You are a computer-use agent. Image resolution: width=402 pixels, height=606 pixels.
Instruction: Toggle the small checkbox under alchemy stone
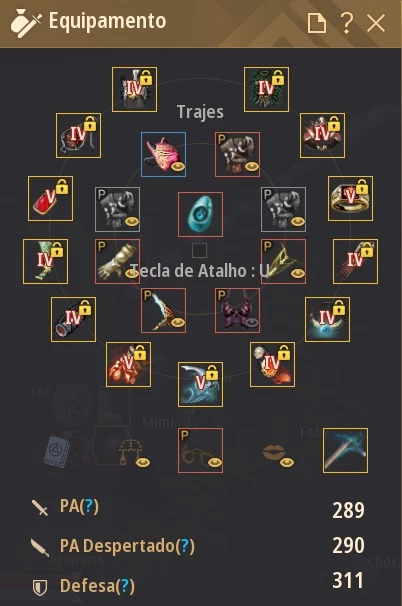[x=199, y=250]
